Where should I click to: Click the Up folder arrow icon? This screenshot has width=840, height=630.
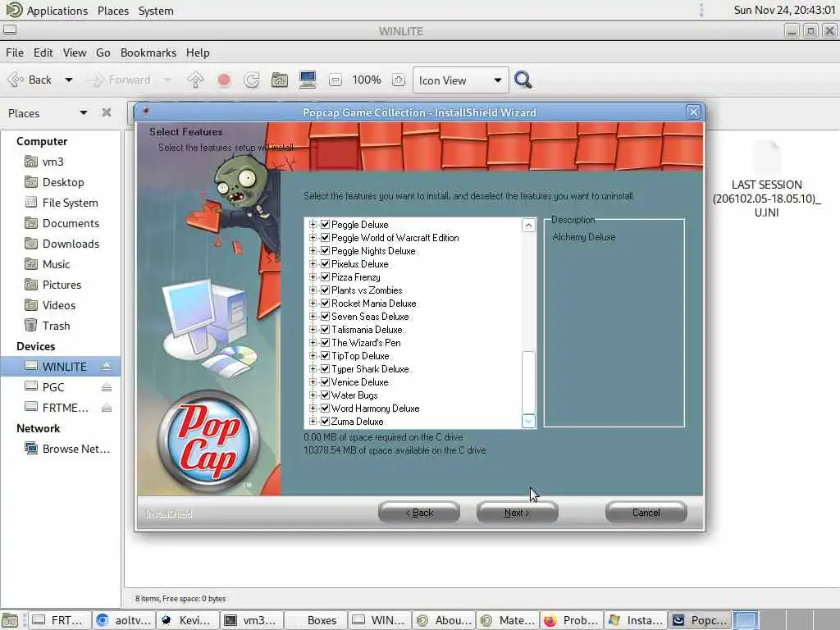[x=195, y=80]
